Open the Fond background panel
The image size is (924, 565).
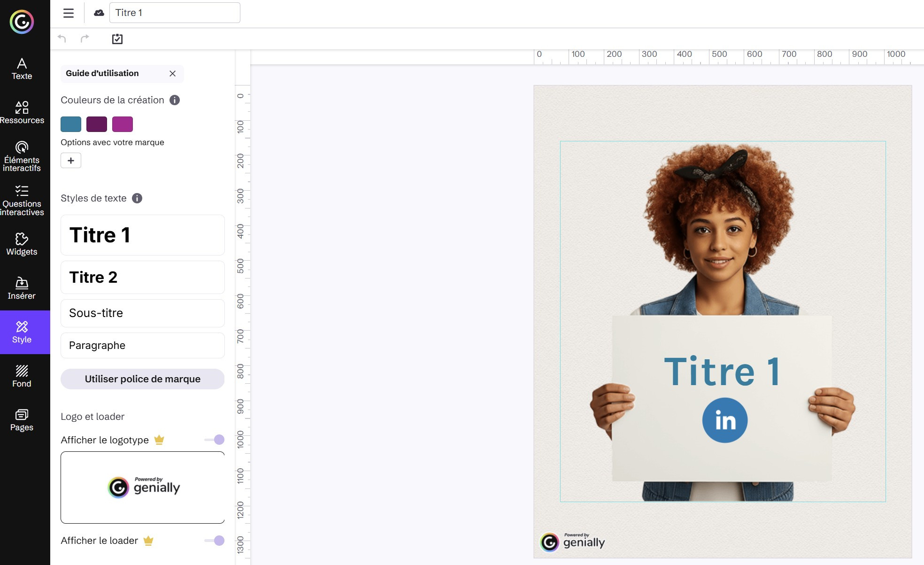[x=22, y=376]
